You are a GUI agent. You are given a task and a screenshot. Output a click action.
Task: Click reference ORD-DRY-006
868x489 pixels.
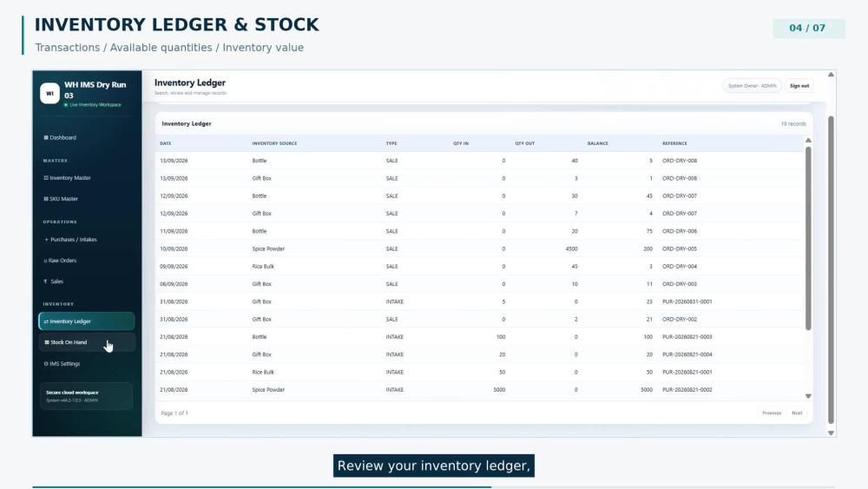tap(680, 232)
